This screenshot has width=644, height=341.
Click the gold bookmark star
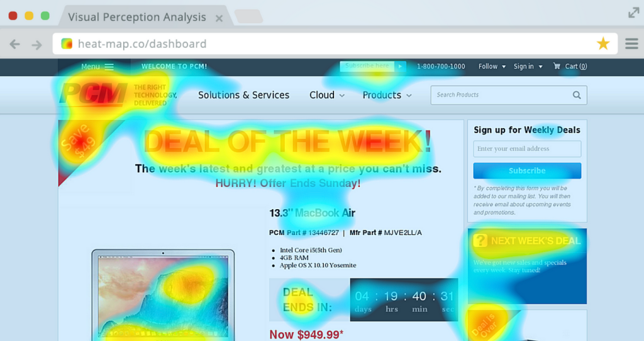pos(603,43)
